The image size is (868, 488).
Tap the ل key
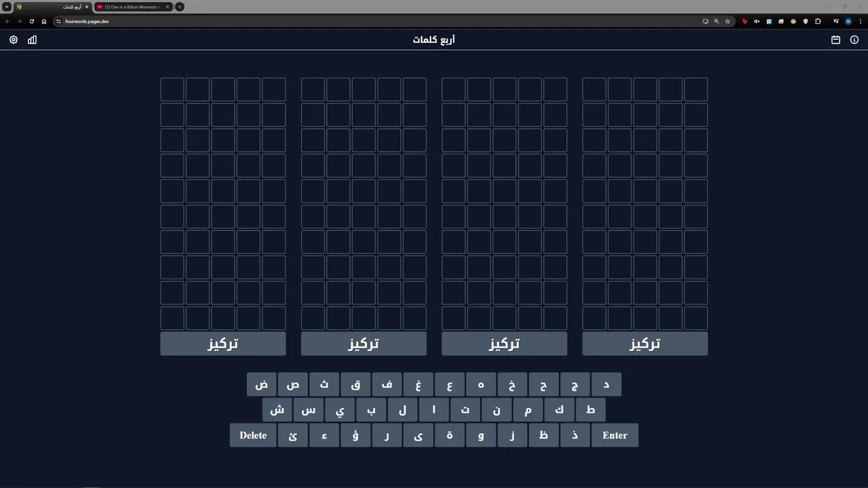[x=403, y=410]
